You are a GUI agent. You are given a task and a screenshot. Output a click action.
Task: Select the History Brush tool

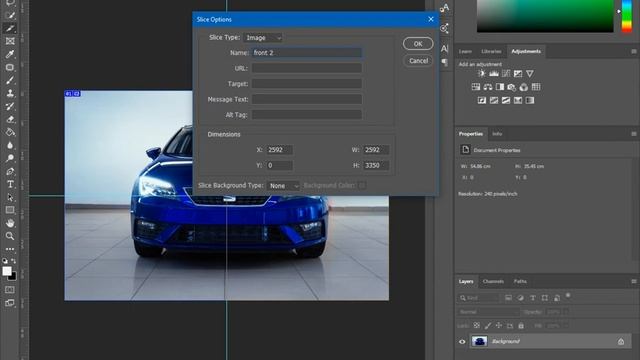(x=10, y=107)
